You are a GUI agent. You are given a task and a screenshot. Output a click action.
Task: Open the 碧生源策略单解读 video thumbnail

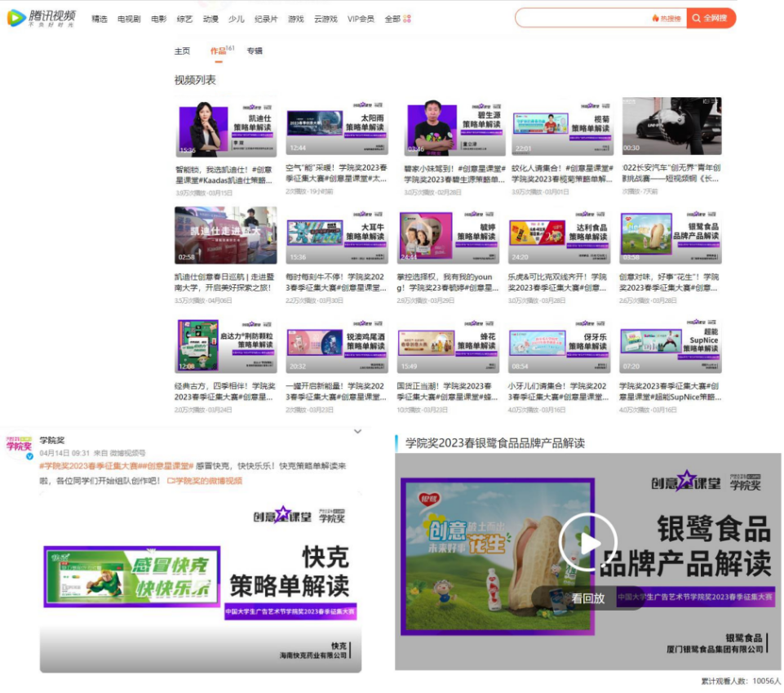tap(454, 127)
